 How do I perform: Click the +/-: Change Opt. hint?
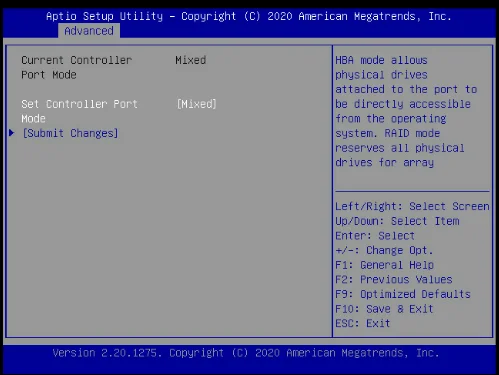click(384, 250)
